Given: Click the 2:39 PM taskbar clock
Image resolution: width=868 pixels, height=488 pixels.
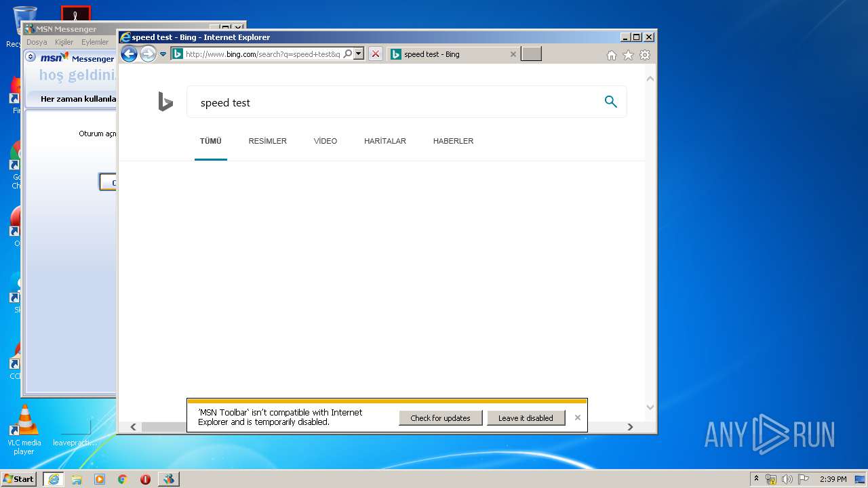Looking at the screenshot, I should click(833, 479).
